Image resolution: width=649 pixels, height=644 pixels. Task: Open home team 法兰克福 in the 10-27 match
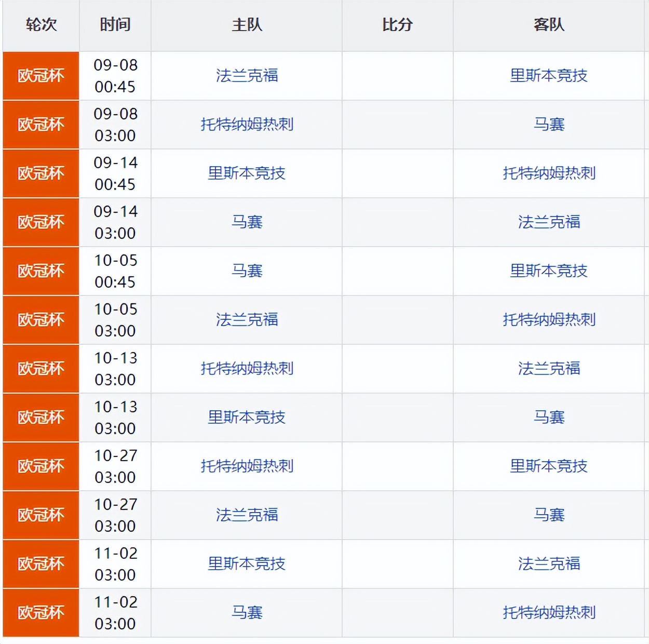coord(247,515)
